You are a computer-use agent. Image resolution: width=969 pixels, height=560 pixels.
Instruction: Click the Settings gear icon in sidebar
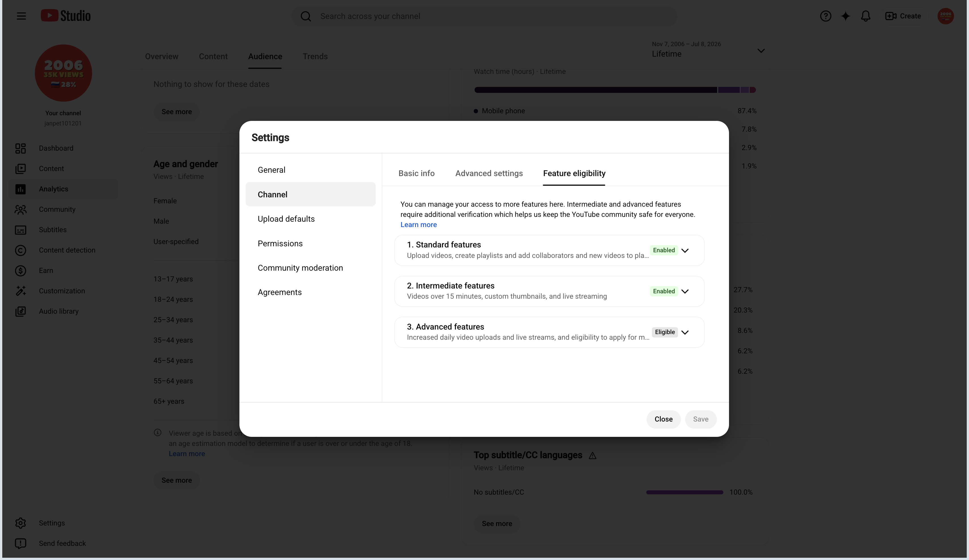(20, 523)
